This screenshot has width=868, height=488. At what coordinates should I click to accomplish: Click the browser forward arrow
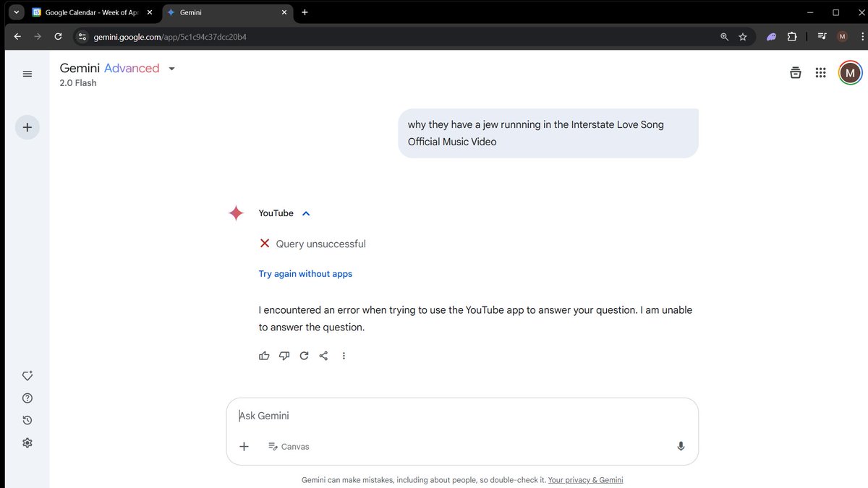tap(38, 36)
